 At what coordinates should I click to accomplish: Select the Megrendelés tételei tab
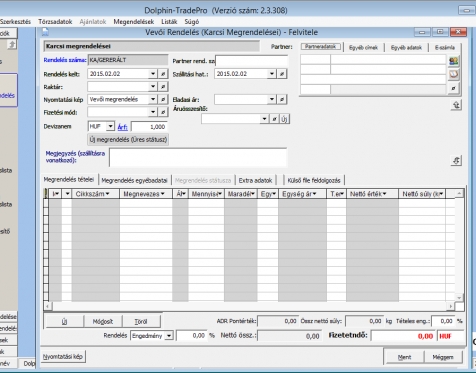click(x=69, y=179)
